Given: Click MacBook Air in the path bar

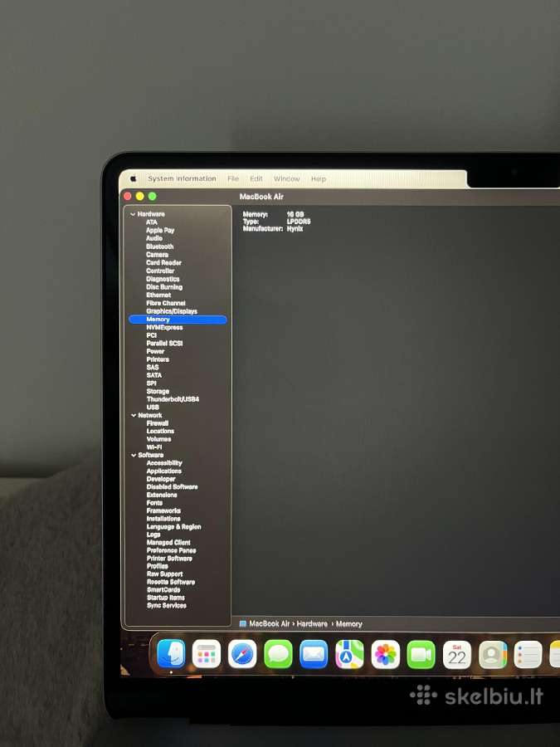Looking at the screenshot, I should [x=269, y=623].
